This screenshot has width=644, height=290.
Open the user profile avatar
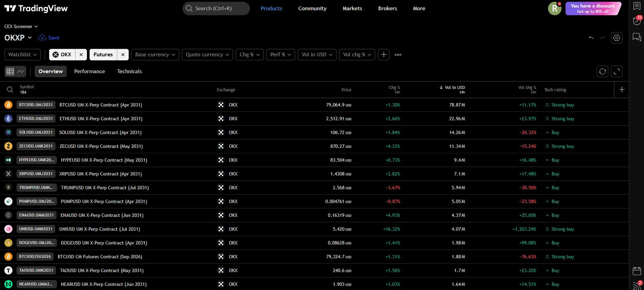tap(555, 8)
